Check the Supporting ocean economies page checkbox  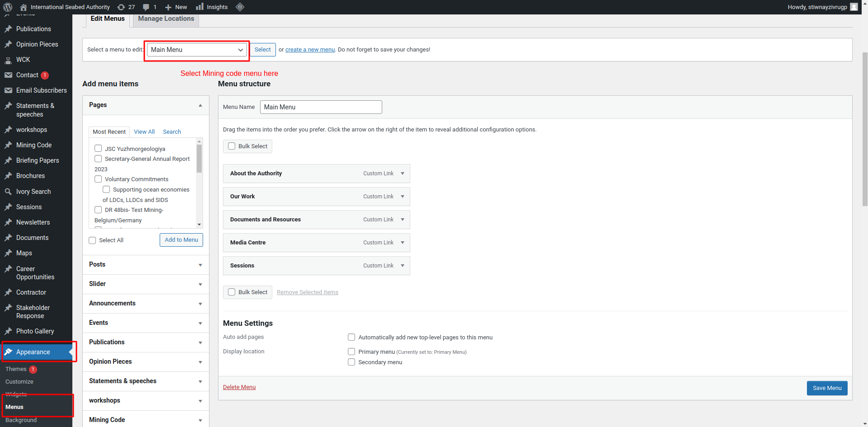pos(106,189)
